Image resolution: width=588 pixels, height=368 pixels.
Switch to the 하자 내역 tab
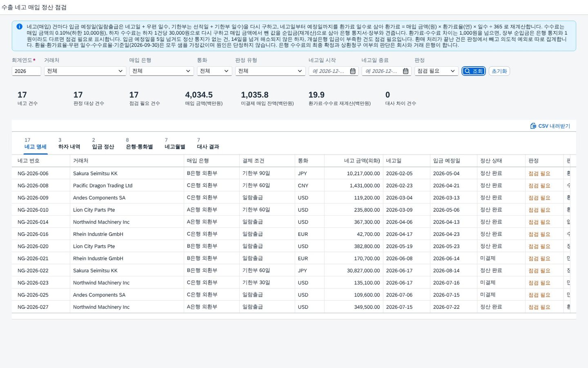(x=69, y=144)
